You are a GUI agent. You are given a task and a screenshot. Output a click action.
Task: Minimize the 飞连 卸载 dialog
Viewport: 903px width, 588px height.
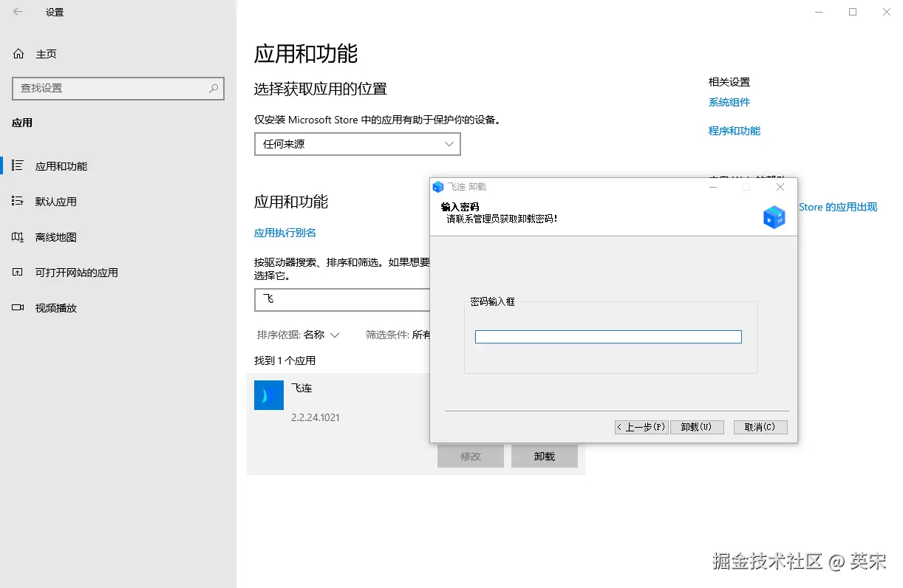(x=713, y=187)
